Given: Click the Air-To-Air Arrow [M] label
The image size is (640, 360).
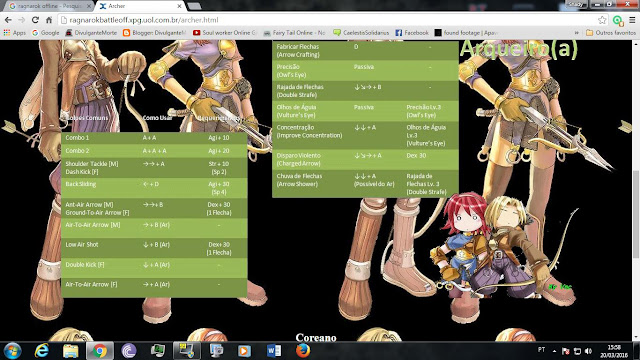Looking at the screenshot, I should [x=93, y=225].
